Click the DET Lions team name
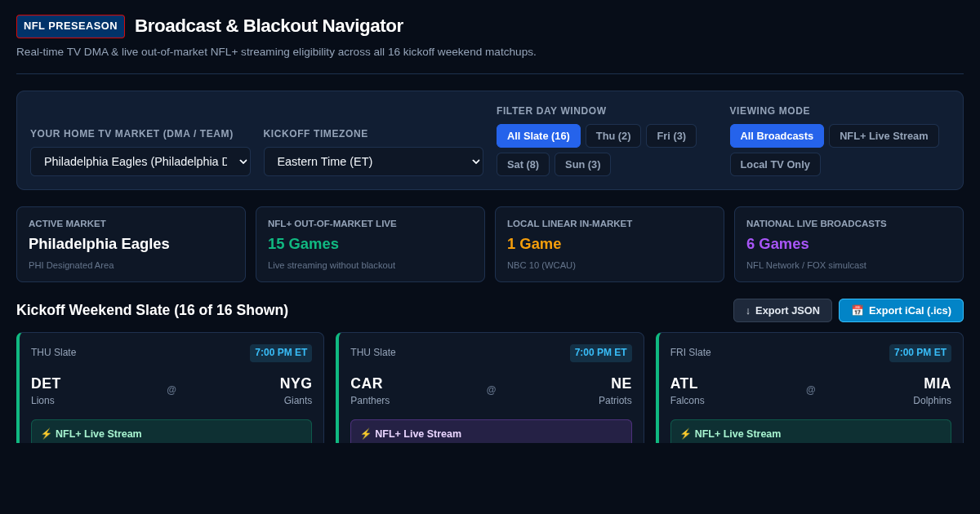 (x=46, y=391)
